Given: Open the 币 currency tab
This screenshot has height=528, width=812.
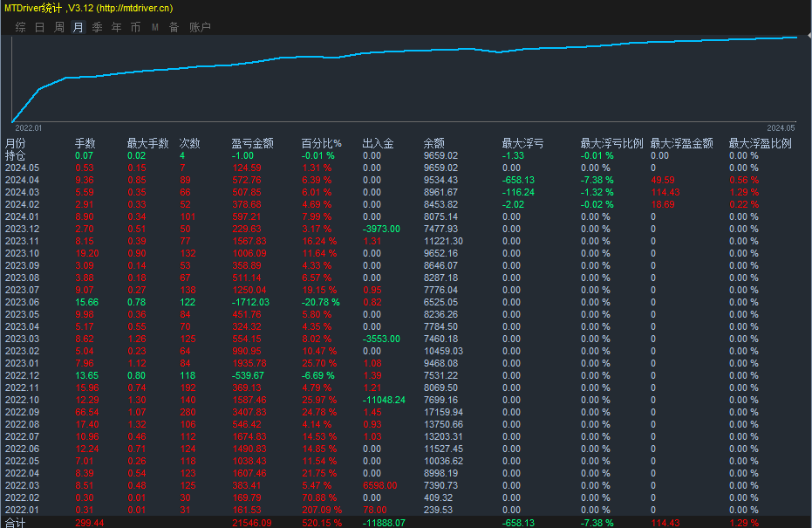Looking at the screenshot, I should pos(136,27).
